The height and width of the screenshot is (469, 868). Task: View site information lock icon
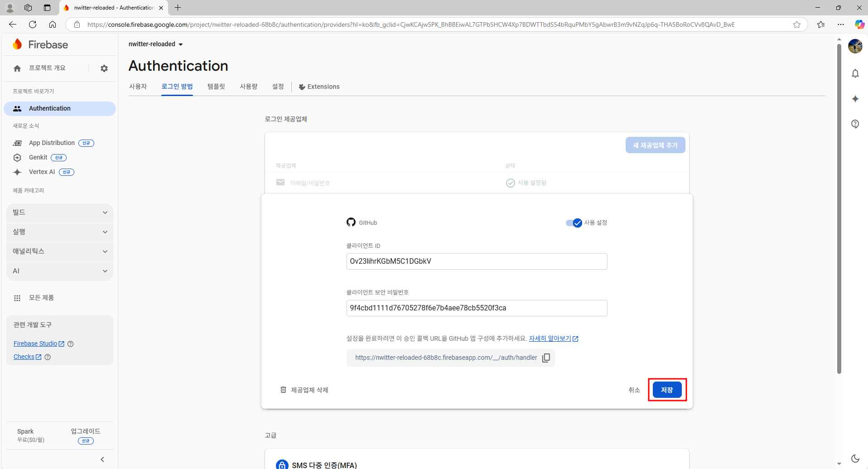coord(77,24)
